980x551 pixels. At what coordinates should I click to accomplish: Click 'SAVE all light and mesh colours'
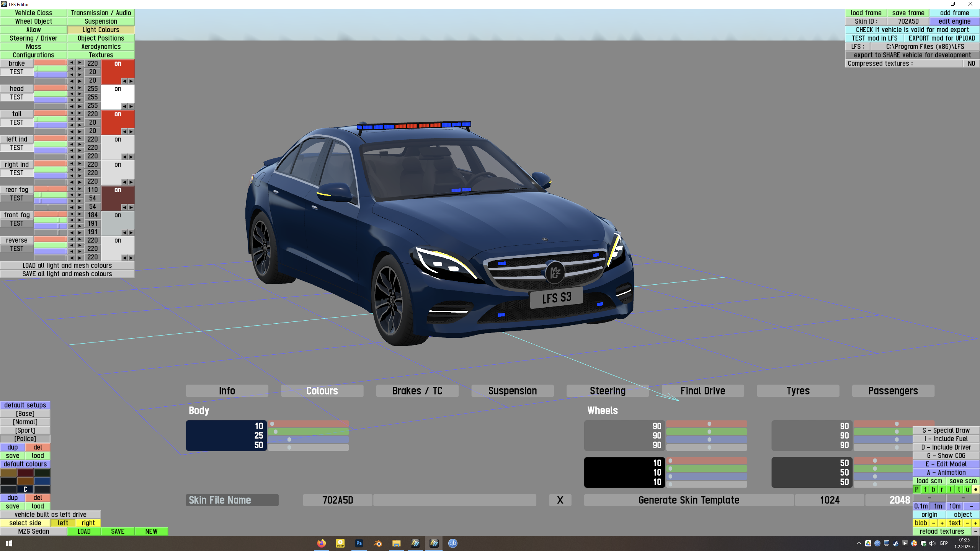[67, 274]
